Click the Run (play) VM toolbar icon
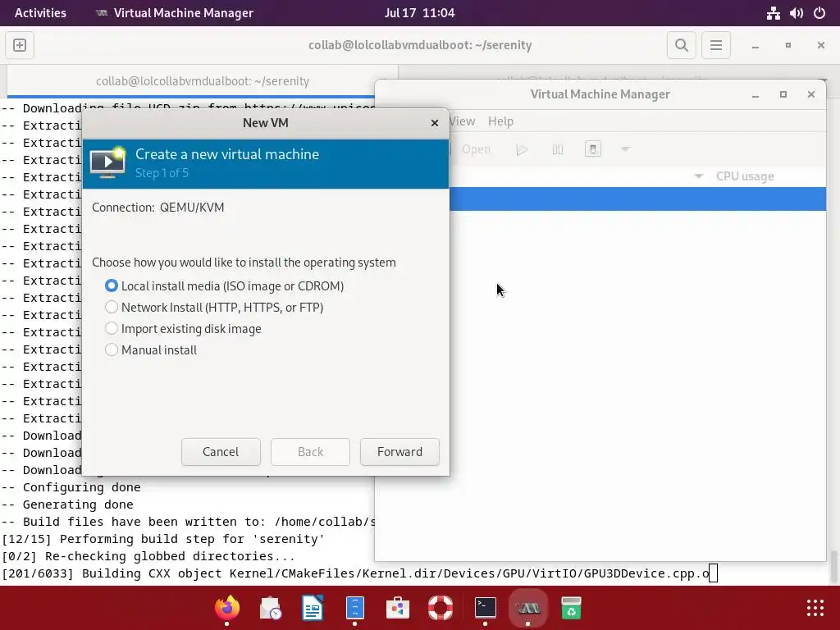This screenshot has width=840, height=630. [522, 149]
